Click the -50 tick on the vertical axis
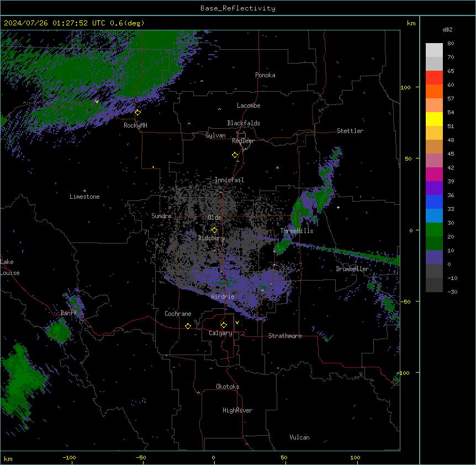This screenshot has height=465, width=476. tap(405, 302)
